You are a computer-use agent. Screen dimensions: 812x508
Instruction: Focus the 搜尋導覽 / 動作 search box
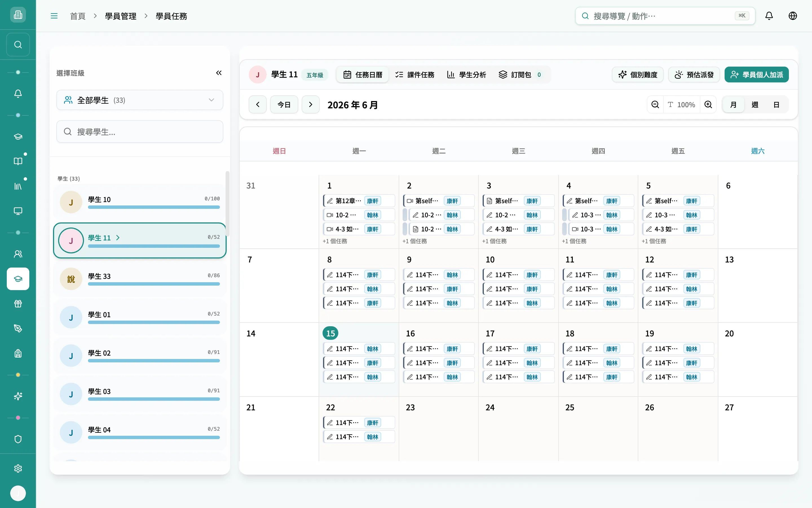(665, 16)
